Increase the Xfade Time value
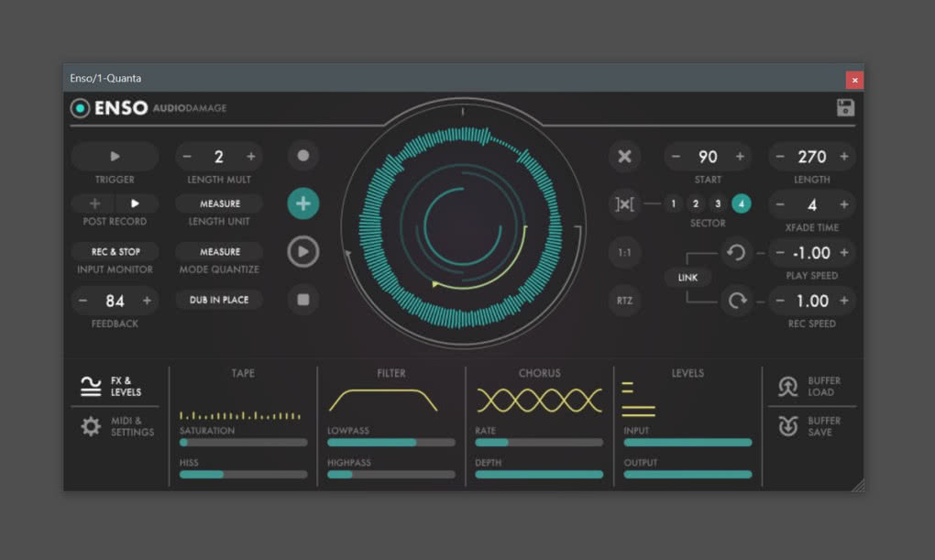 (x=844, y=204)
